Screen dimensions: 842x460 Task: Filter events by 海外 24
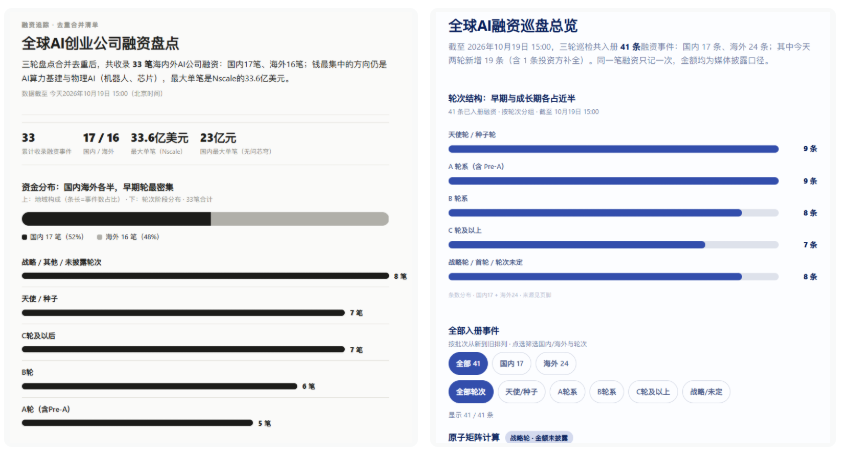pyautogui.click(x=556, y=363)
